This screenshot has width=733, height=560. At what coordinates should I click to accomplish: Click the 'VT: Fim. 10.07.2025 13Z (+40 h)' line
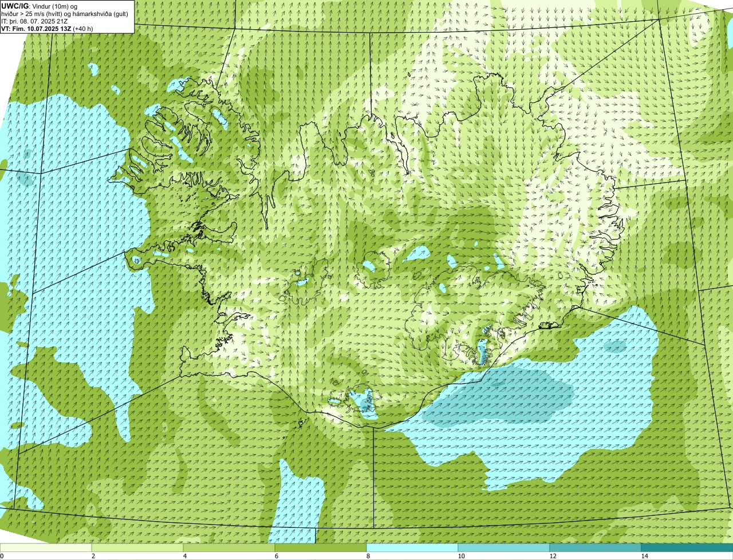coord(47,28)
